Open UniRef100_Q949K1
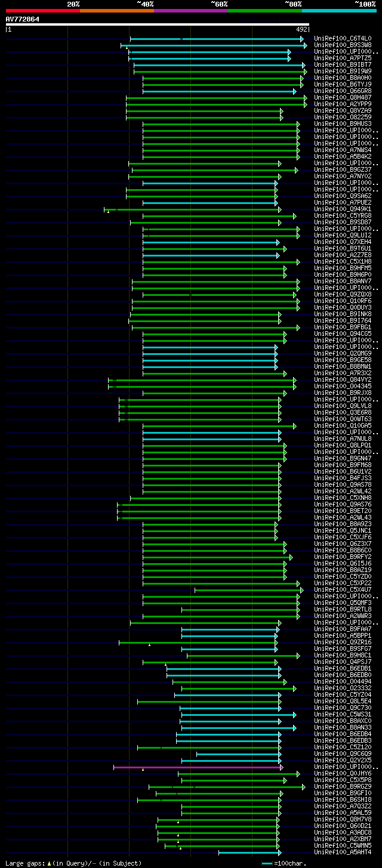 tap(343, 209)
